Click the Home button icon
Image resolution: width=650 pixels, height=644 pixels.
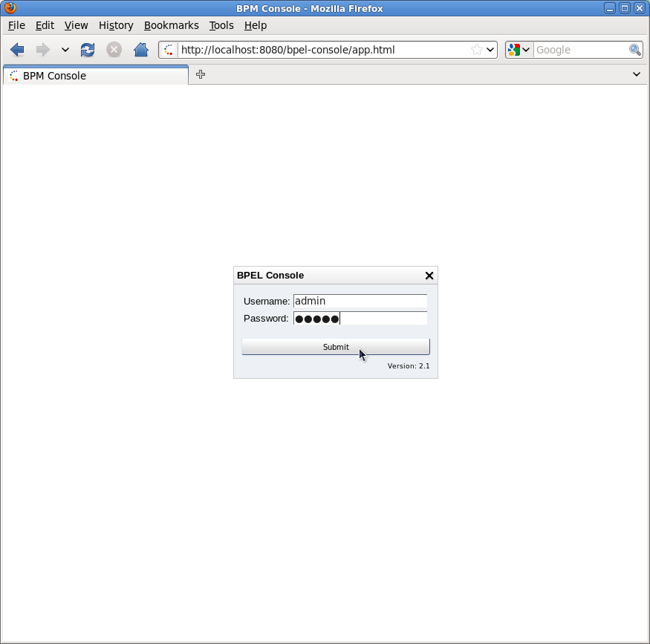[x=140, y=50]
